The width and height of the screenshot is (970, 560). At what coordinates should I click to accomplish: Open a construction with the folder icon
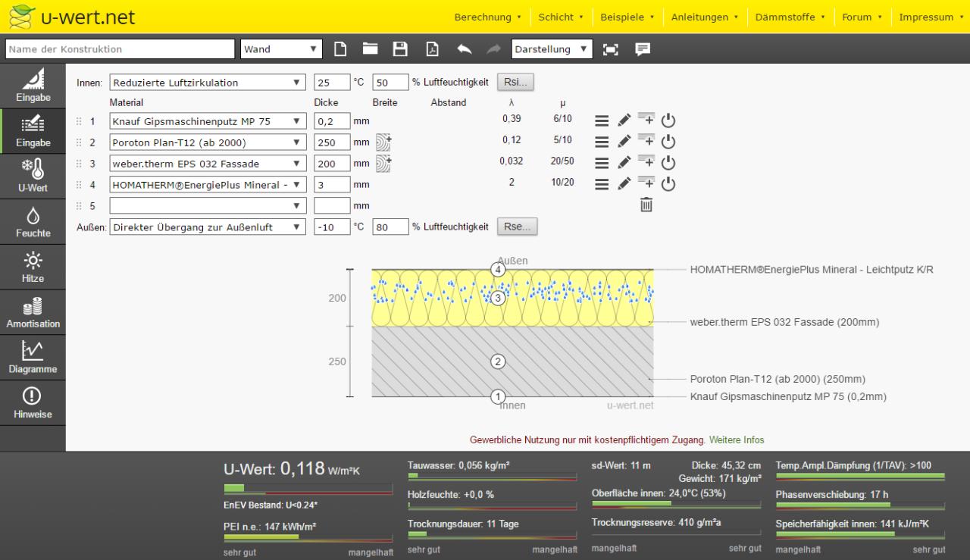tap(370, 49)
